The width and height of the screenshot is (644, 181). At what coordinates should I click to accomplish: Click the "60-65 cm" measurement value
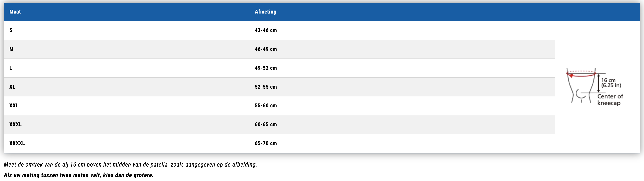coord(265,124)
